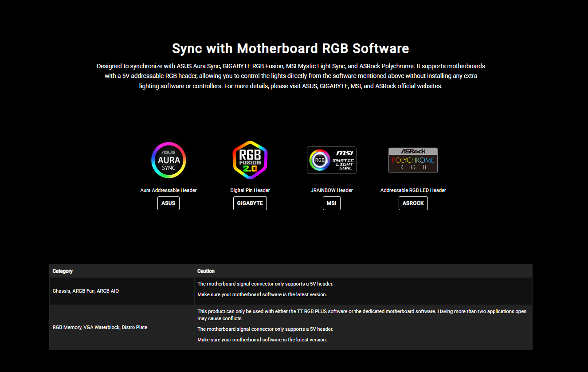Select the Digital Pin Header caption
This screenshot has height=372, width=588.
pos(250,190)
